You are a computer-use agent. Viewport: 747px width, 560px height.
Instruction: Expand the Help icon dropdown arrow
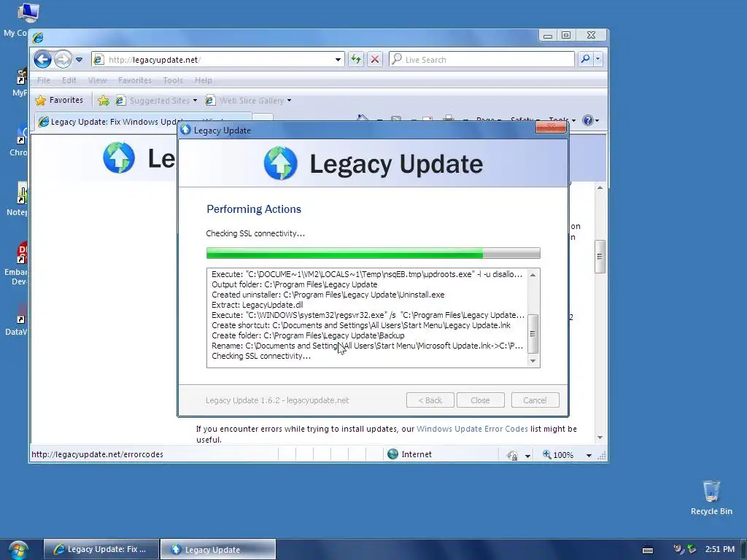597,120
